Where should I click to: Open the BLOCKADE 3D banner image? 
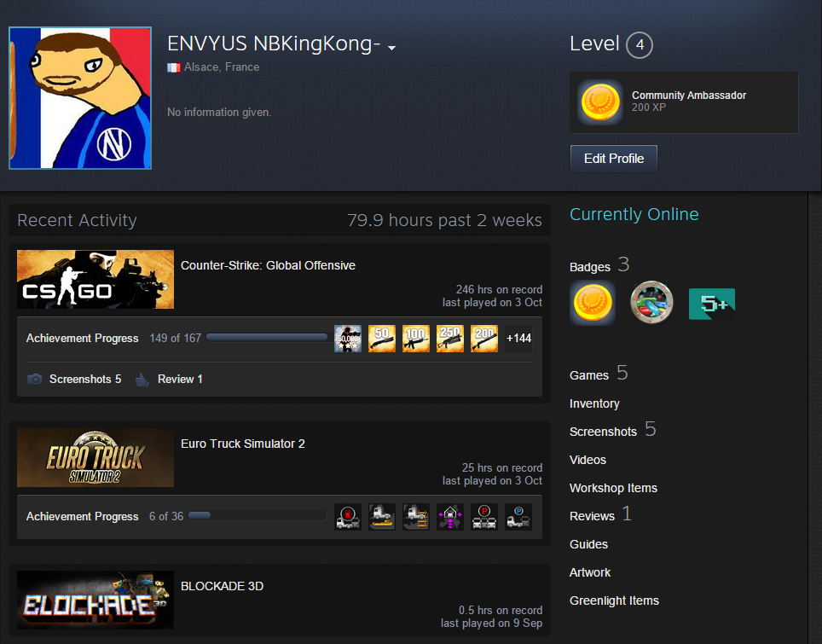pyautogui.click(x=96, y=600)
